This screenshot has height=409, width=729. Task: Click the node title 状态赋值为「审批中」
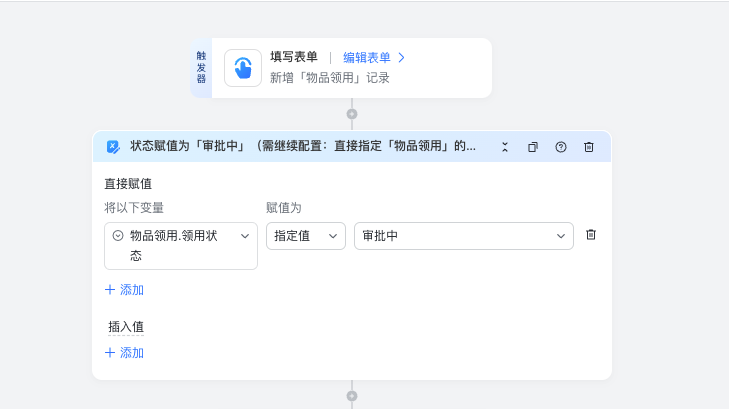(302, 146)
